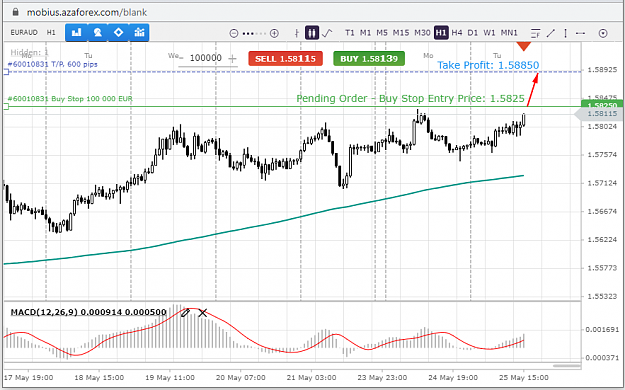Screen dimensions: 625x390
Task: Click the 1.58925 price axis label
Action: pyautogui.click(x=602, y=70)
